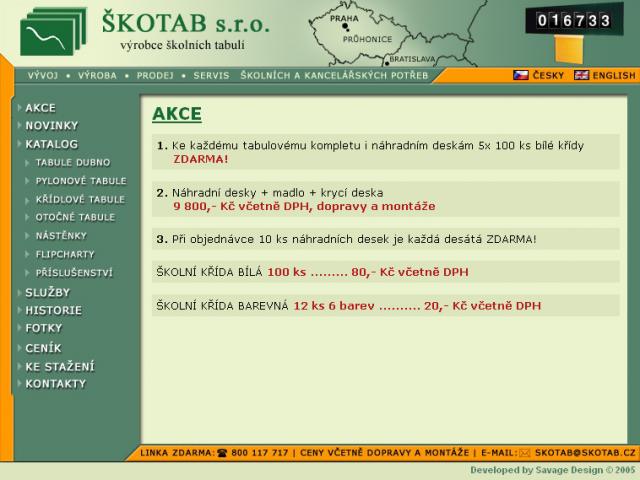The width and height of the screenshot is (640, 480).
Task: Click the envelope e-mail icon in footer
Action: coord(524,453)
